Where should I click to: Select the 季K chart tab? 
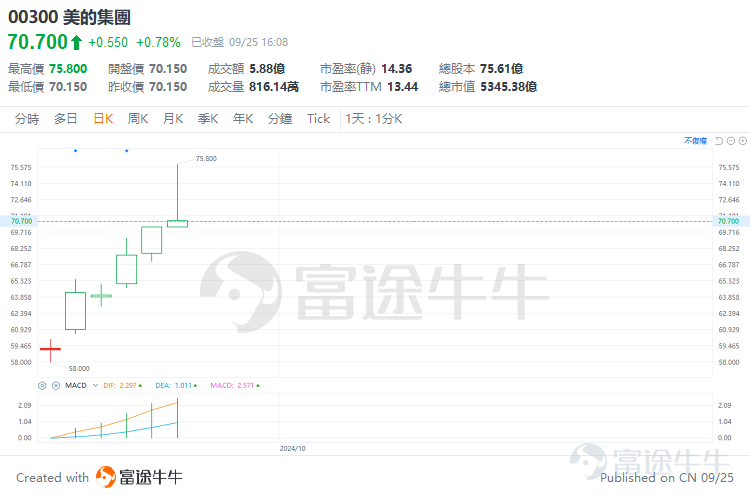208,119
